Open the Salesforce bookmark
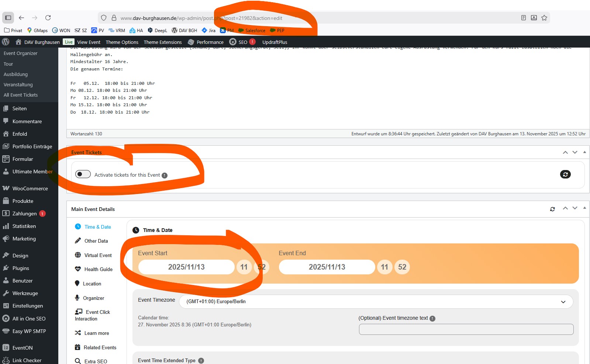 point(255,31)
